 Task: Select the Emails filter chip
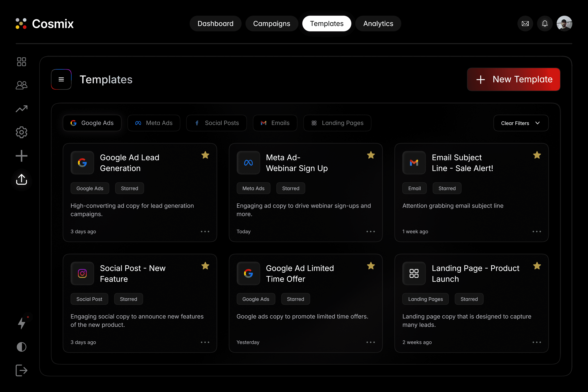tap(275, 123)
